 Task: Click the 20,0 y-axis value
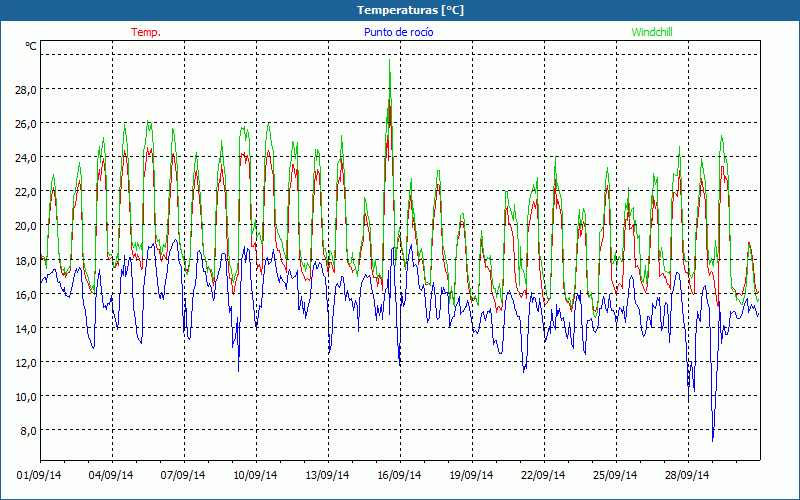(x=26, y=227)
